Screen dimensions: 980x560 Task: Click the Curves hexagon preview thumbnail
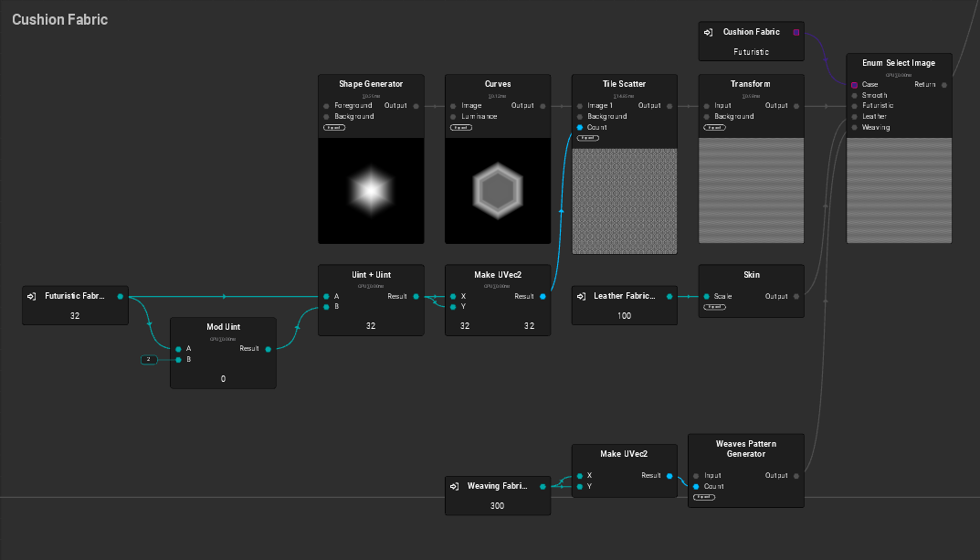pos(497,191)
